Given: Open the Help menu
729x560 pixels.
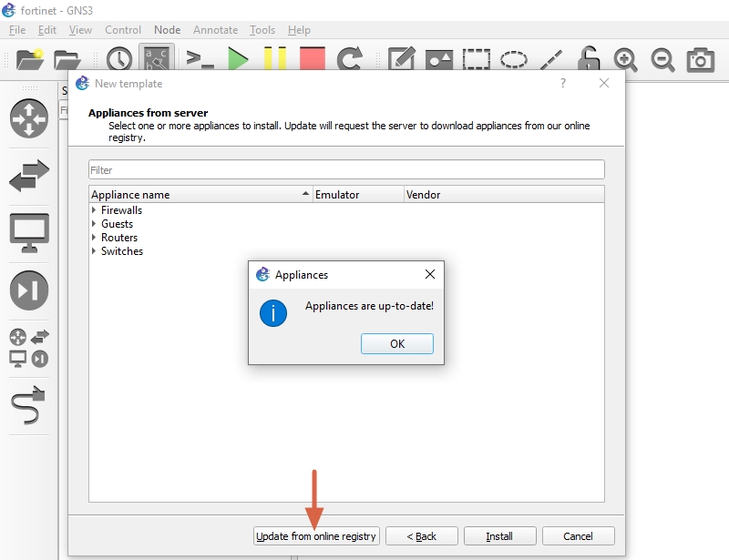Looking at the screenshot, I should click(x=299, y=30).
